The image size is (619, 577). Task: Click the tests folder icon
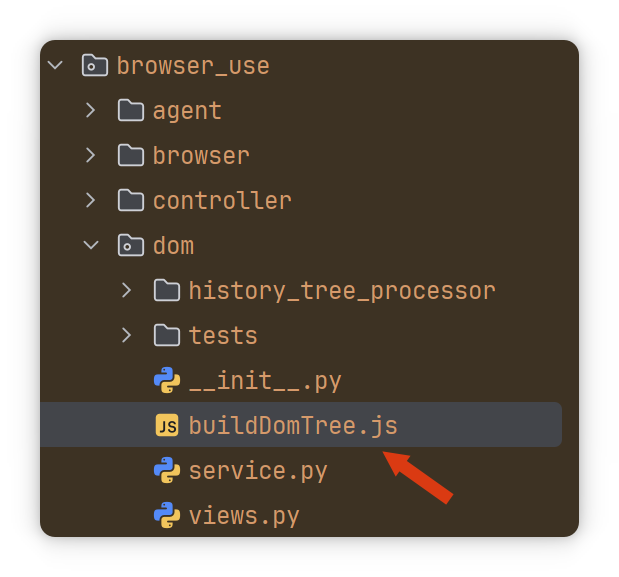pyautogui.click(x=167, y=336)
